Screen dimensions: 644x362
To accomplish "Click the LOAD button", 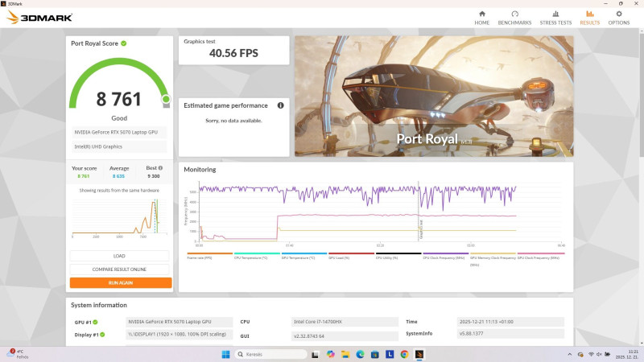I will coord(119,256).
